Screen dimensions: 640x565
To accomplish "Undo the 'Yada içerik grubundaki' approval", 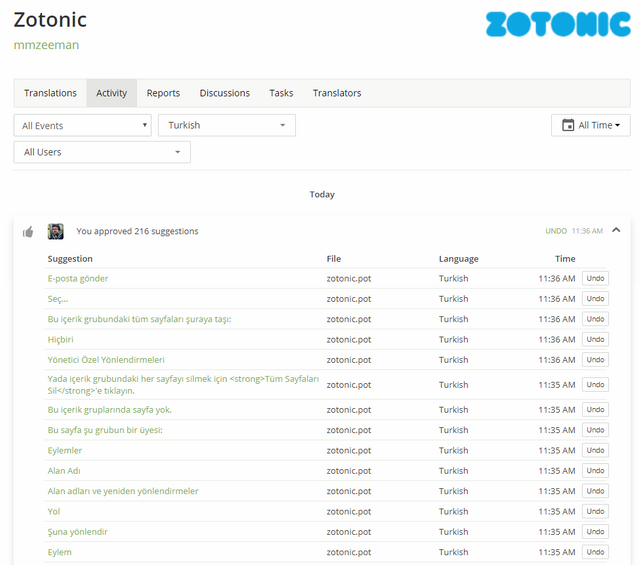I will 595,385.
